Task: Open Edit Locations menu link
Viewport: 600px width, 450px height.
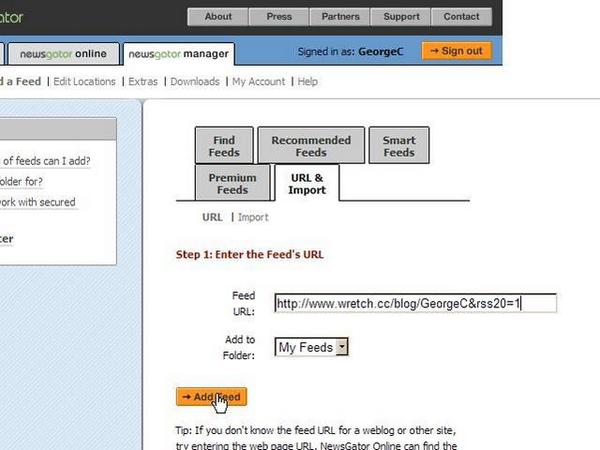Action: click(x=84, y=82)
